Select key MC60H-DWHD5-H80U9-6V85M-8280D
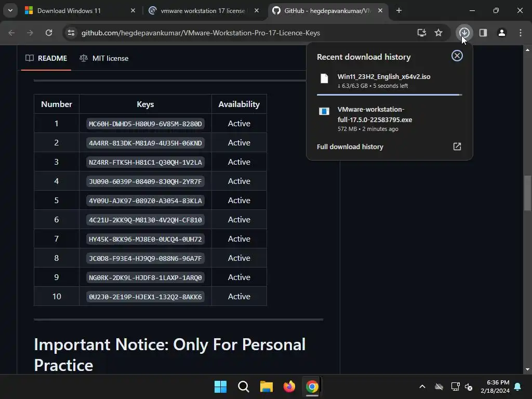The width and height of the screenshot is (532, 399). point(145,124)
